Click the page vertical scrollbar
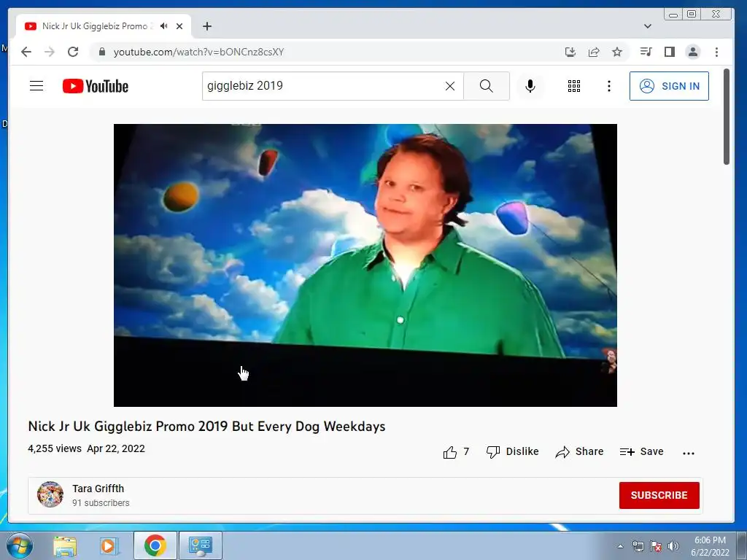This screenshot has height=560, width=747. 727,117
